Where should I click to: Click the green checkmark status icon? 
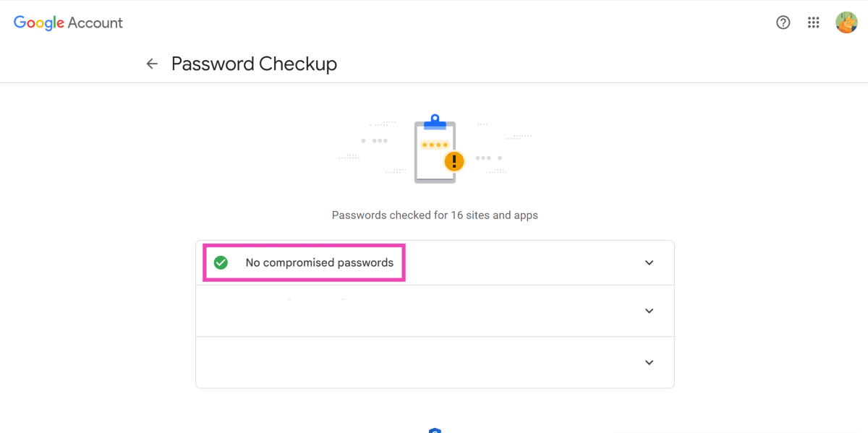pyautogui.click(x=221, y=262)
